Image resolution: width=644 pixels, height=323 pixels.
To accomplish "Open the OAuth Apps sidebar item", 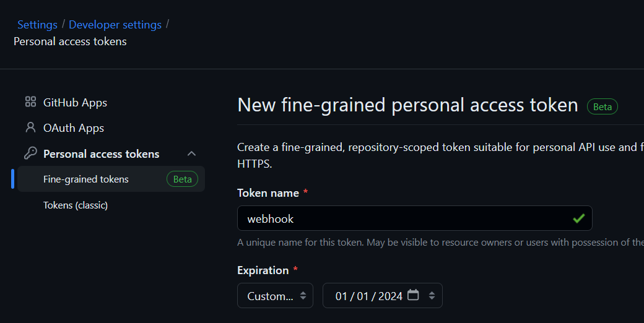I will point(73,128).
